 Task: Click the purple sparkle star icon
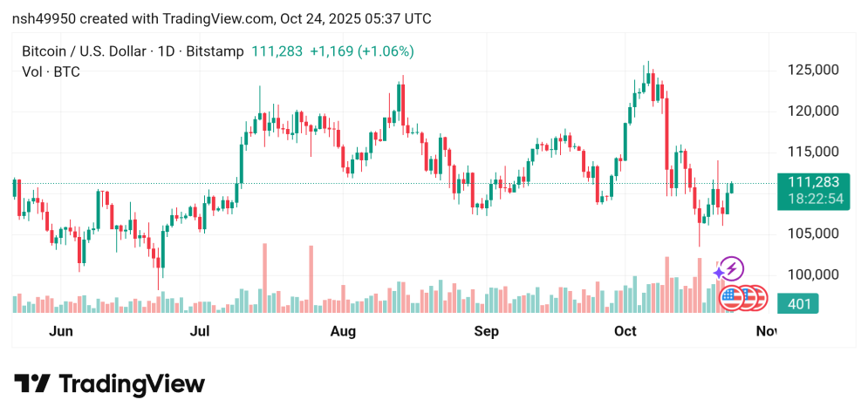720,274
